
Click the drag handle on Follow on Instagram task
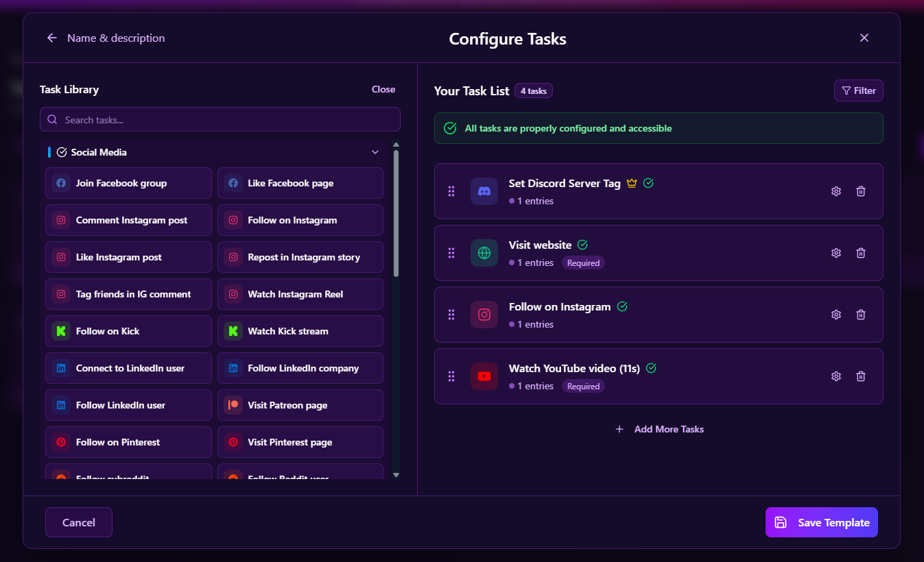451,314
